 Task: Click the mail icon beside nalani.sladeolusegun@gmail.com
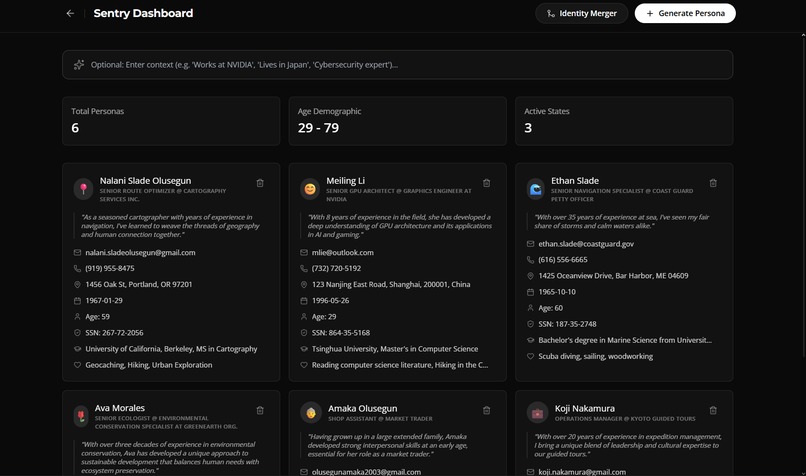tap(77, 252)
